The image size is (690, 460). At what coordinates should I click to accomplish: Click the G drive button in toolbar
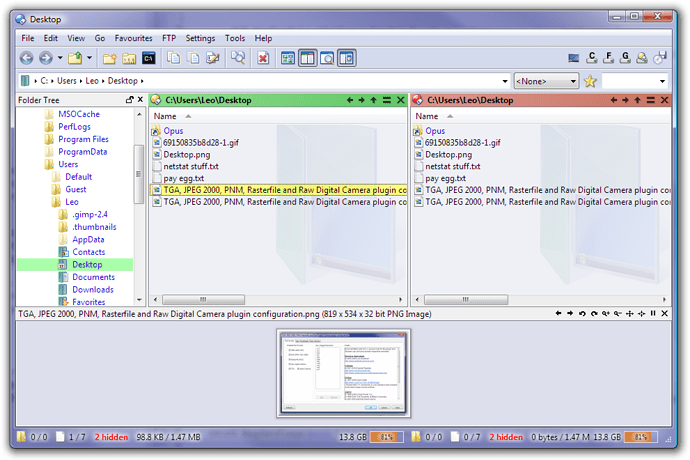[x=625, y=58]
